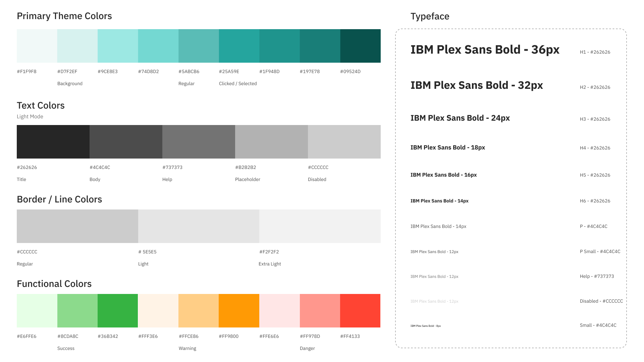Viewport: 644px width, 362px height.
Task: Select the #8CDA8C Success green swatch
Action: (77, 311)
